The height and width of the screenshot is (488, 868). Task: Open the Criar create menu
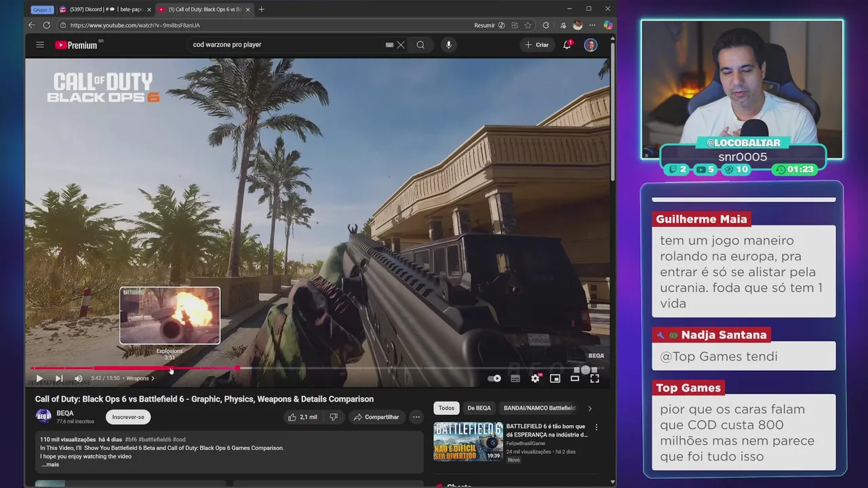pos(536,45)
